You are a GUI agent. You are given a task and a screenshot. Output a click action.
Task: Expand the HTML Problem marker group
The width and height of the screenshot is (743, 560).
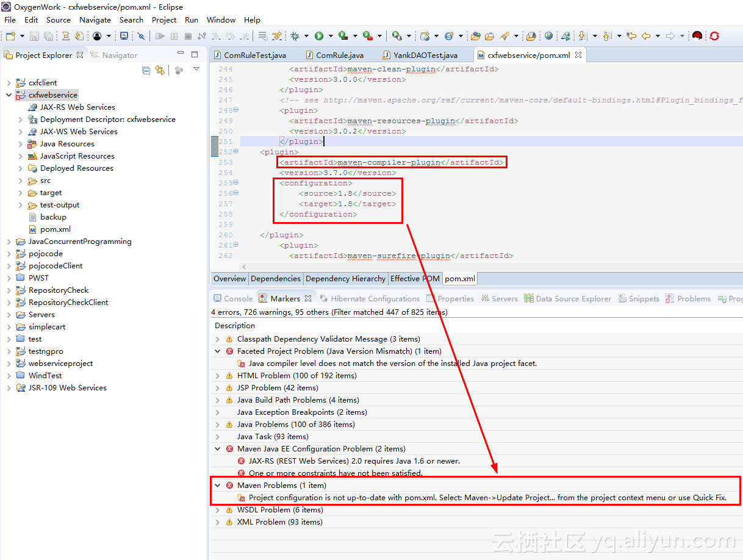218,376
